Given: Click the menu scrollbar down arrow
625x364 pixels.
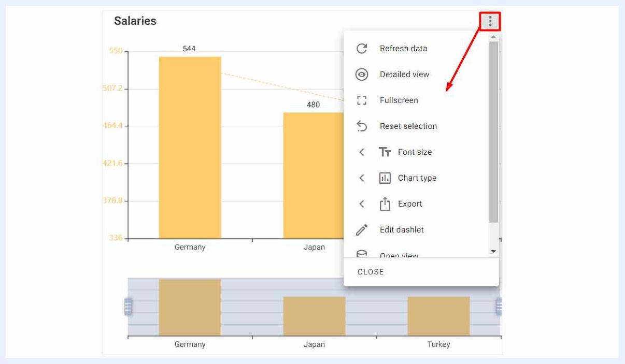Looking at the screenshot, I should 493,251.
